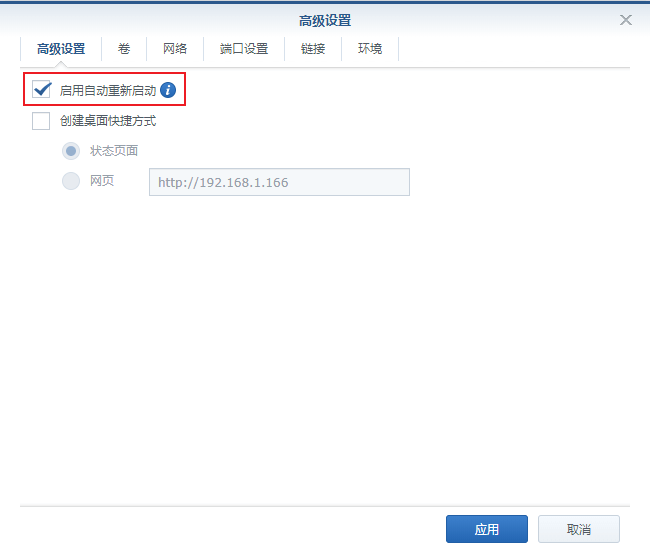Click the 启用自动重新启动 label text
The height and width of the screenshot is (551, 650).
(108, 90)
